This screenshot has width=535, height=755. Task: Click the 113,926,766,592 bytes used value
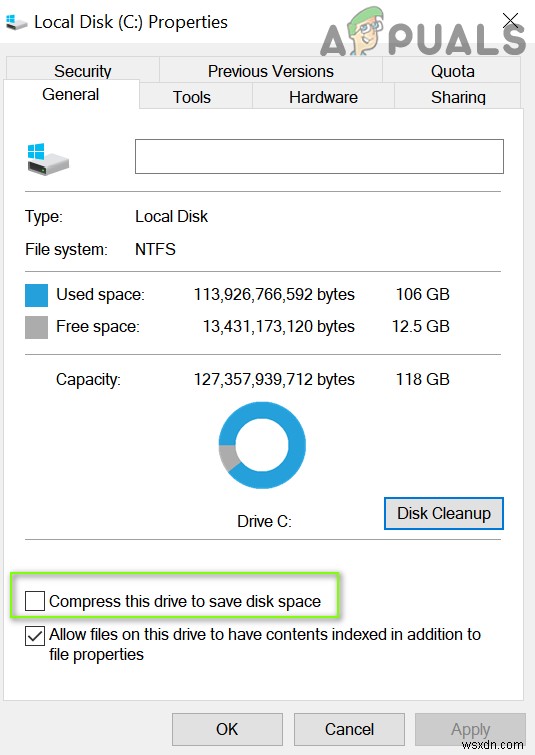tap(274, 295)
